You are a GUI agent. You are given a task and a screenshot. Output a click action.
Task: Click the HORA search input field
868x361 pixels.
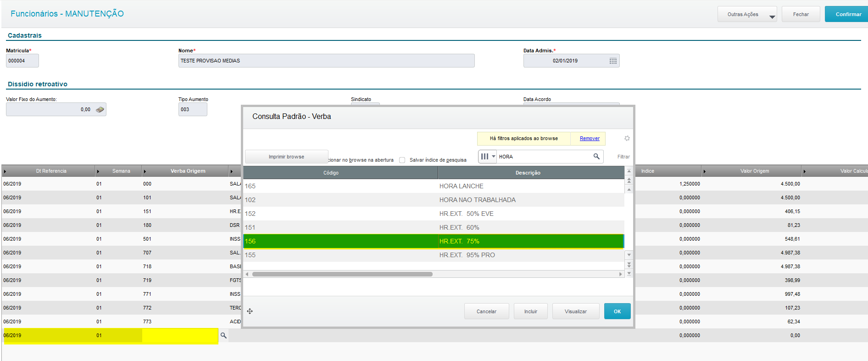point(545,157)
